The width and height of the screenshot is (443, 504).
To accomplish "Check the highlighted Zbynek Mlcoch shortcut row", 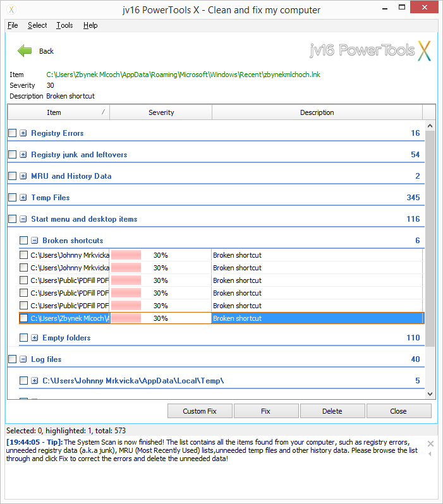I will coord(24,318).
